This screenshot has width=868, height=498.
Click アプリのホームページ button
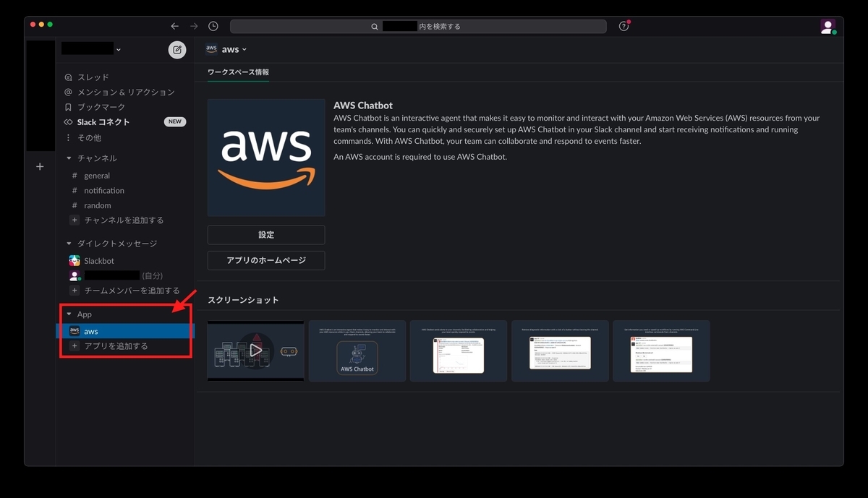tap(266, 260)
